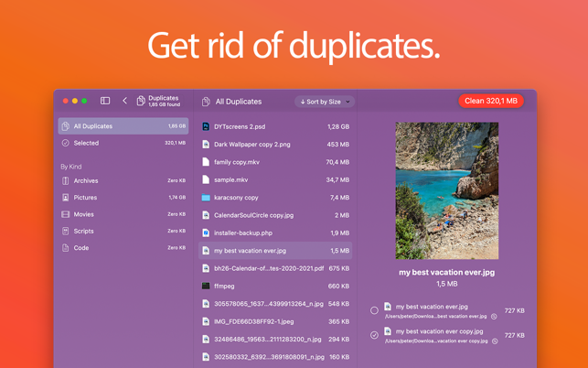This screenshot has width=588, height=368.
Task: Click the All Duplicates header icon
Action: [206, 102]
